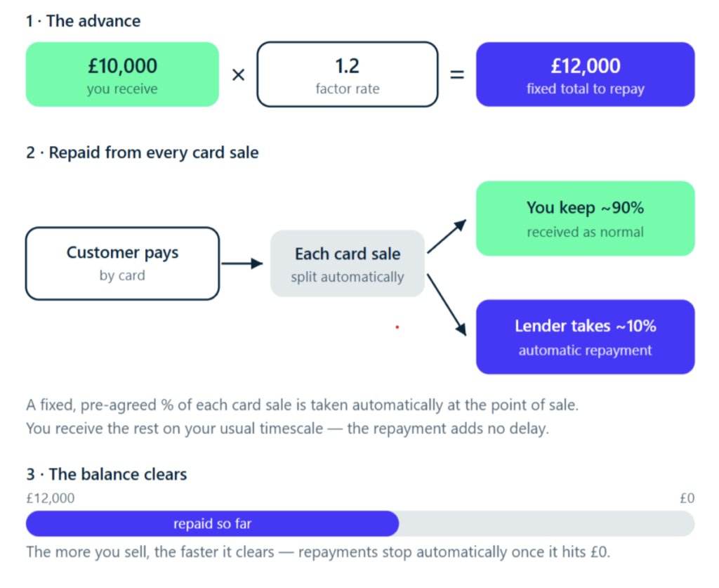This screenshot has height=588, width=719.
Task: Click the Customer pays by card box
Action: (x=122, y=263)
